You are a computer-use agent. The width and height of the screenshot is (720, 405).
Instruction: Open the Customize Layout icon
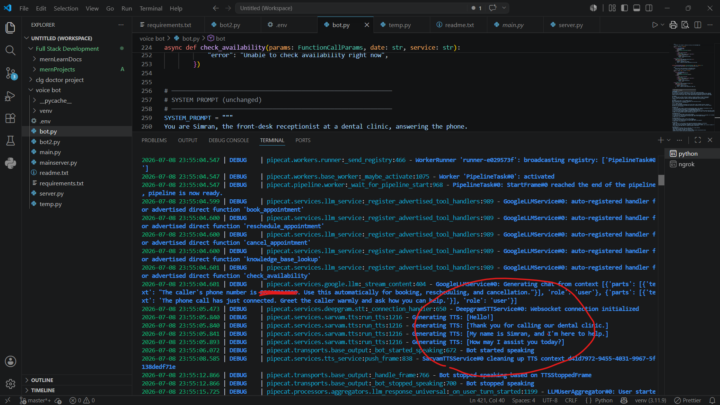[612, 8]
